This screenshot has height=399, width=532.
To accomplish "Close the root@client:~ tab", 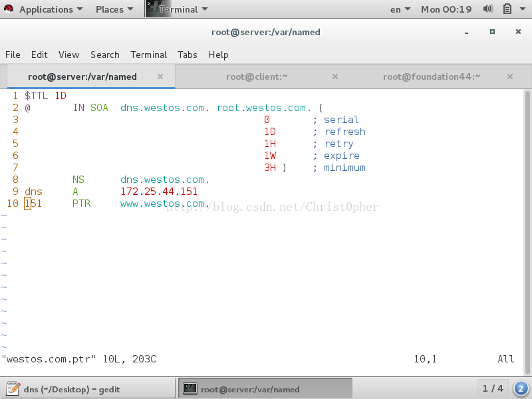I will pyautogui.click(x=335, y=76).
